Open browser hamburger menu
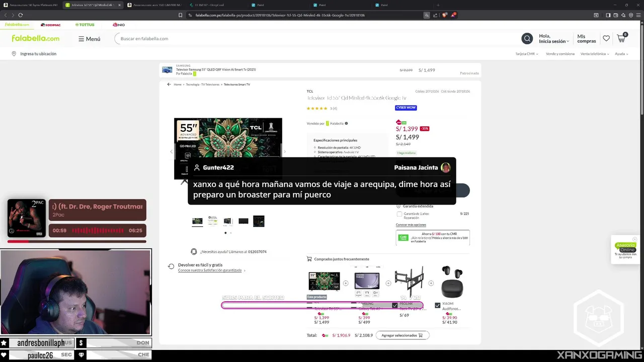 tap(637, 15)
